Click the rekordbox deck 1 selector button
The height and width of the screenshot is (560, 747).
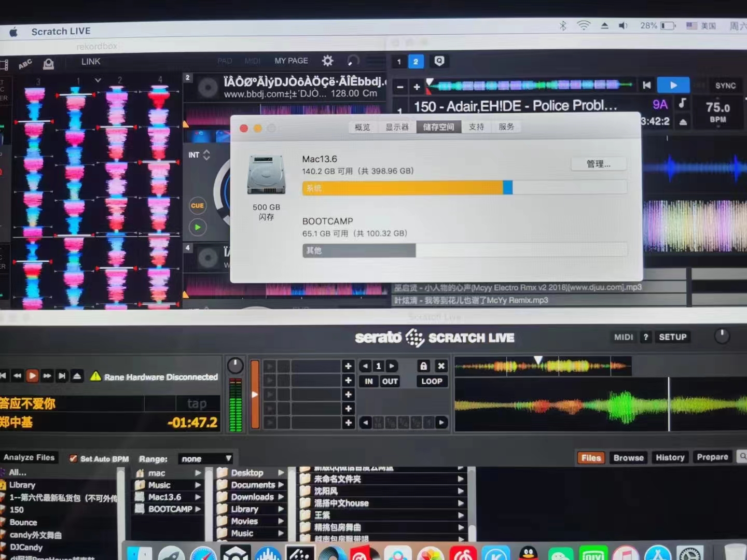[x=399, y=62]
